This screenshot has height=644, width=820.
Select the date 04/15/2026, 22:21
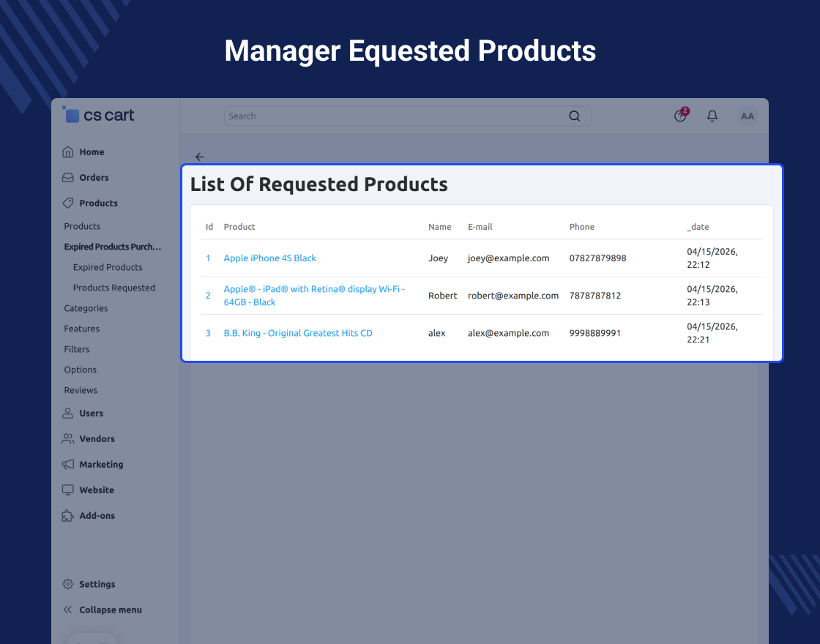coord(712,333)
